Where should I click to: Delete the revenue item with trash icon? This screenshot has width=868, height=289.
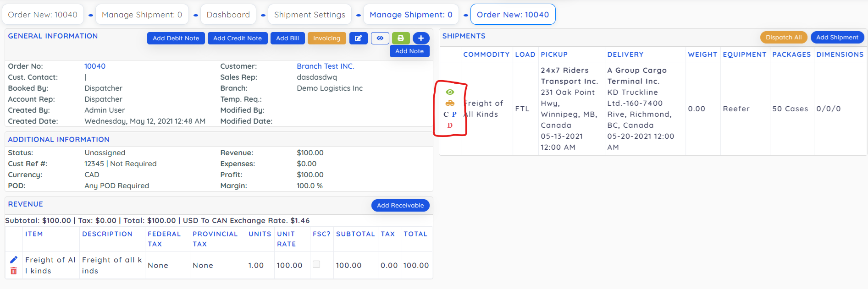click(x=14, y=271)
